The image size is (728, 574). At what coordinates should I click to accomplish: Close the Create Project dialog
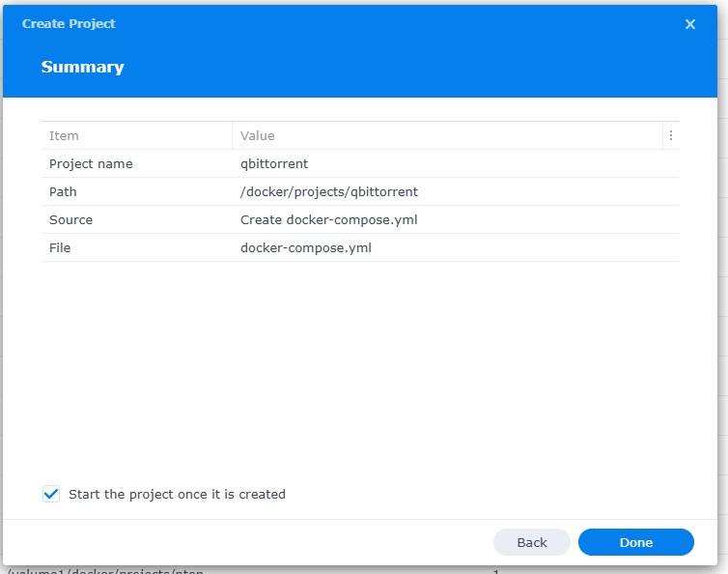point(689,24)
